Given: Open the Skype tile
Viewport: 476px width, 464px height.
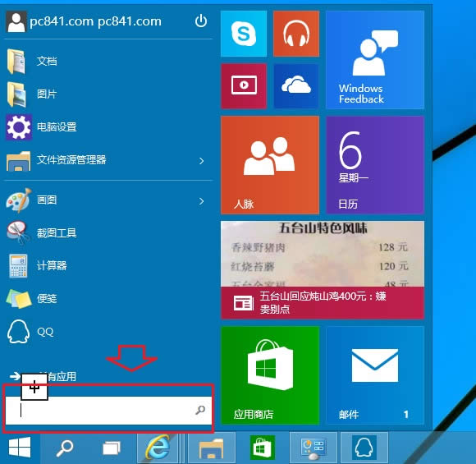Looking at the screenshot, I should [x=244, y=34].
